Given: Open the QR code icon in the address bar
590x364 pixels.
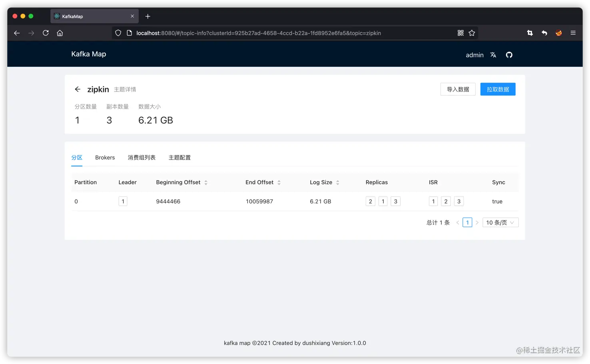Looking at the screenshot, I should click(x=460, y=33).
